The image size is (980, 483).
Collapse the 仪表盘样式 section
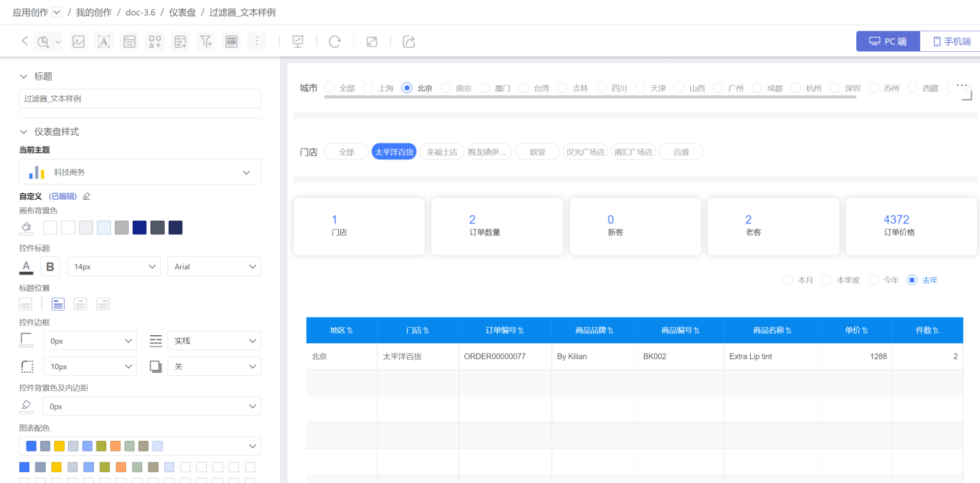pos(24,131)
